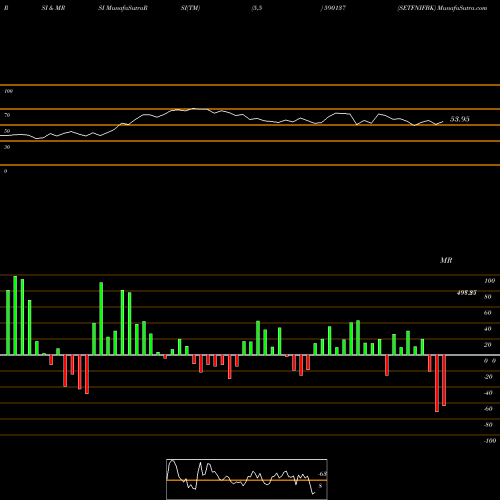This screenshot has width=500, height=500.
Task: Click the -60 label on MR scale
Action: [488, 409]
